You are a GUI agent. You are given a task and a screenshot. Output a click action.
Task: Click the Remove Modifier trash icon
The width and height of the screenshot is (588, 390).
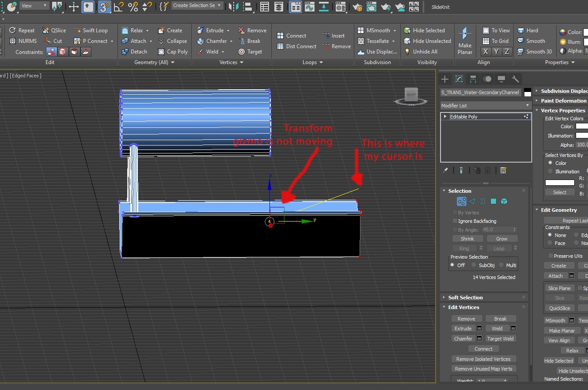(487, 170)
